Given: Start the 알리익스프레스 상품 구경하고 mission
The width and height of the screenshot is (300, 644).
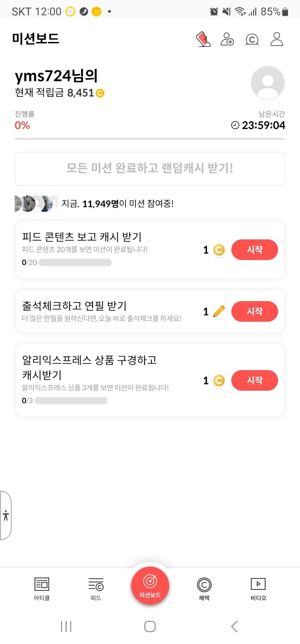Looking at the screenshot, I should pyautogui.click(x=254, y=380).
